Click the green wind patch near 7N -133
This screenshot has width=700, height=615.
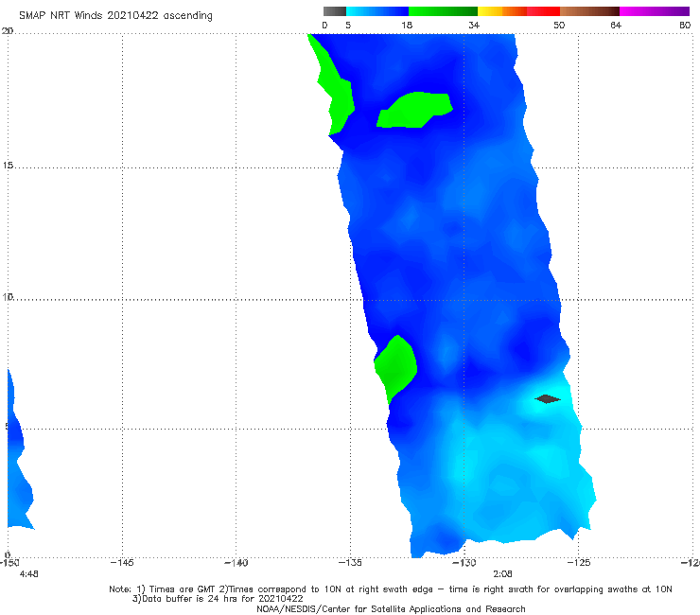[x=395, y=369]
